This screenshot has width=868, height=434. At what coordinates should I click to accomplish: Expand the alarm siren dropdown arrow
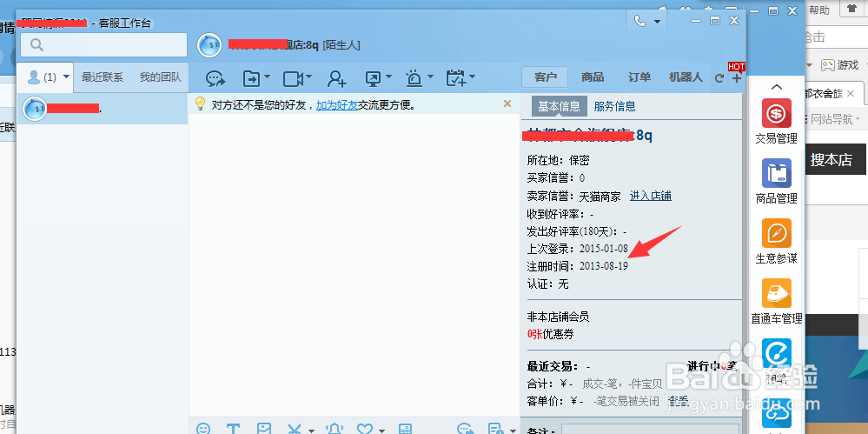coord(429,77)
